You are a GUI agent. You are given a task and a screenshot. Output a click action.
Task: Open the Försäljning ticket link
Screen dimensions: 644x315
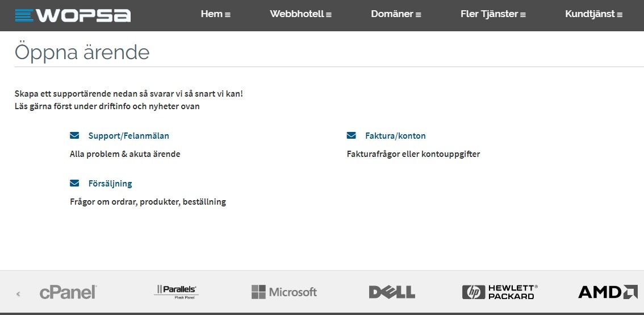click(110, 184)
